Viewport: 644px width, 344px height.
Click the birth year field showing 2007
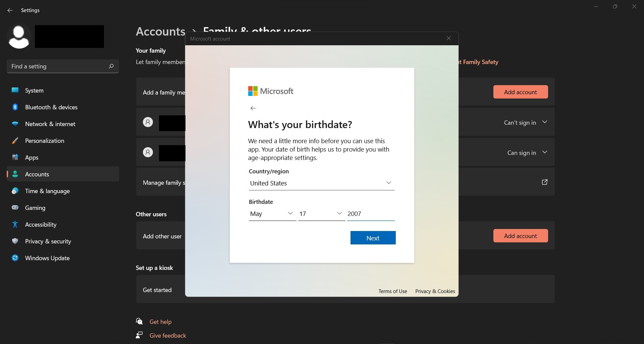click(366, 214)
